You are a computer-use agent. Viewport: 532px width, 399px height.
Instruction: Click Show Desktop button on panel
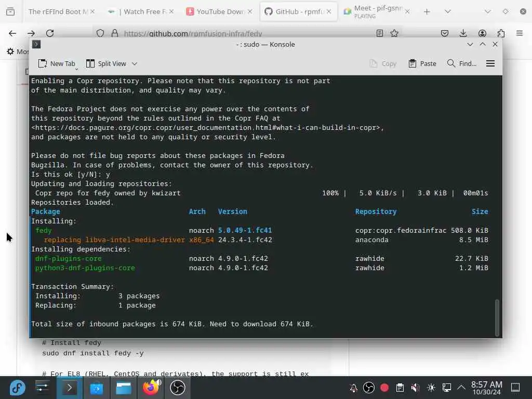(515, 388)
